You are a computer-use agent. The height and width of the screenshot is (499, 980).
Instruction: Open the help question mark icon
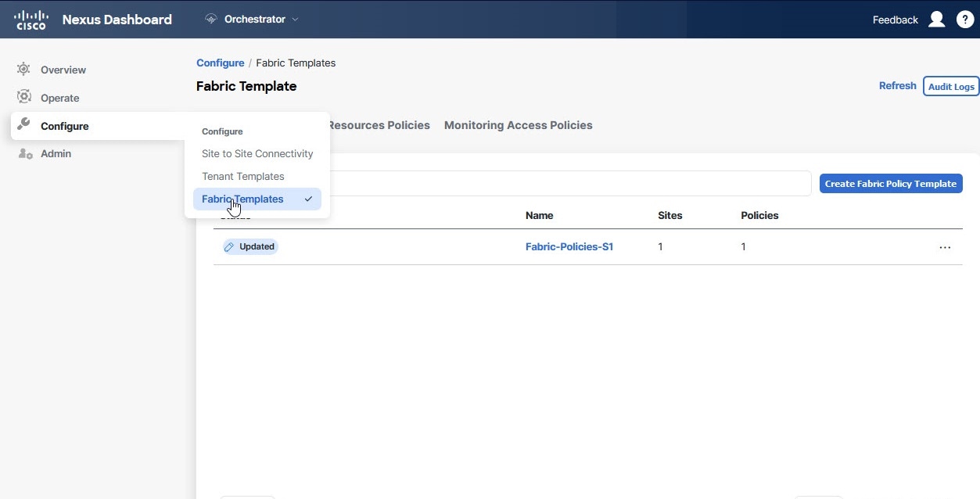[x=965, y=20]
